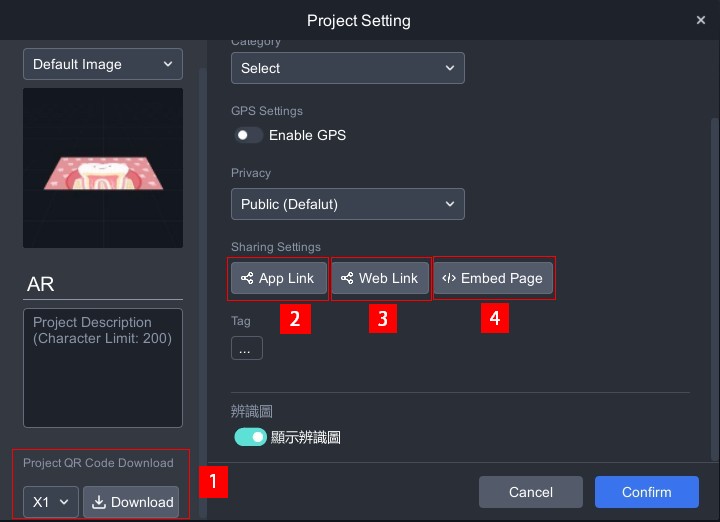
Task: Click the share icon on Web Link
Action: point(347,278)
